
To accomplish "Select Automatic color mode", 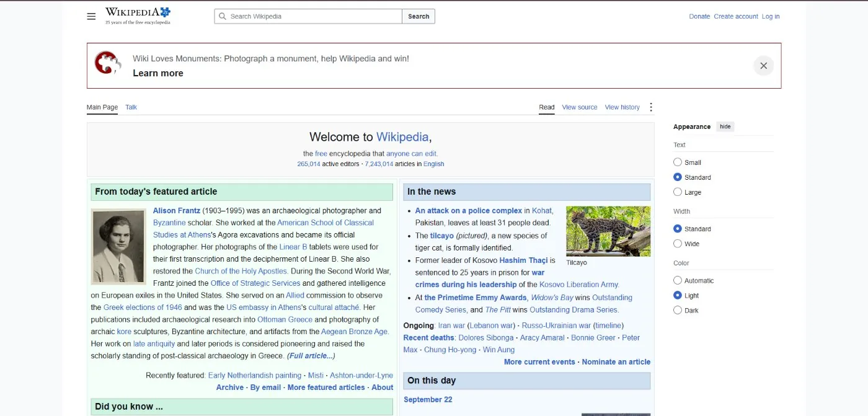I will [678, 280].
